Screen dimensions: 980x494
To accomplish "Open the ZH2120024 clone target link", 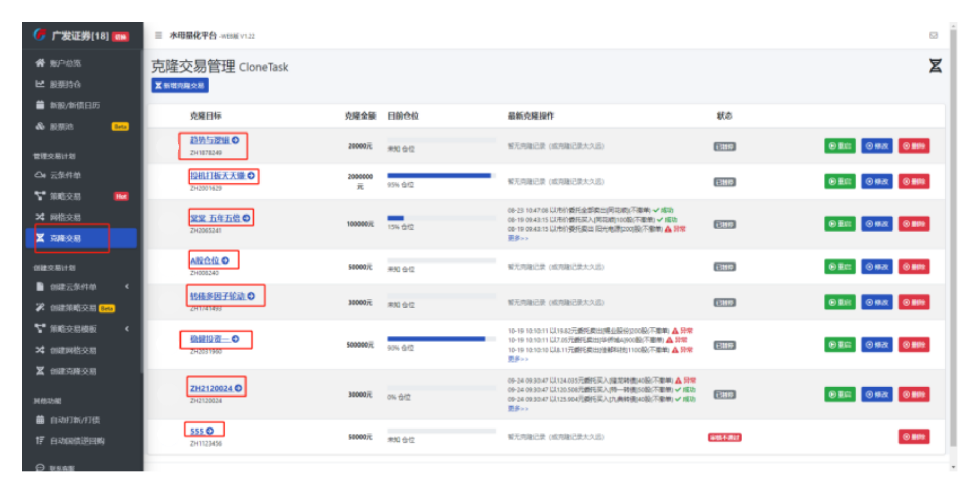I will click(x=211, y=388).
